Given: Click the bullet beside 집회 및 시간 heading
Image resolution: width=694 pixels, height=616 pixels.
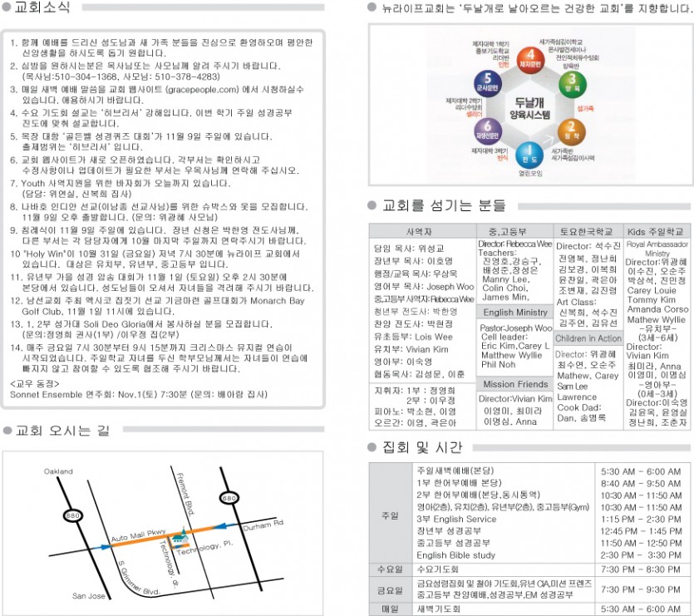Looking at the screenshot, I should [372, 447].
